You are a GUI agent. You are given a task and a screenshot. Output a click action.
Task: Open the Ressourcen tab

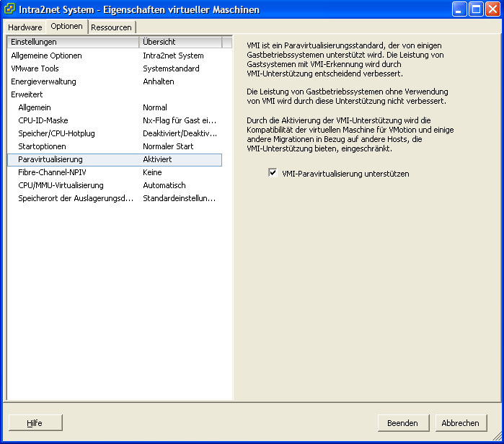(111, 27)
